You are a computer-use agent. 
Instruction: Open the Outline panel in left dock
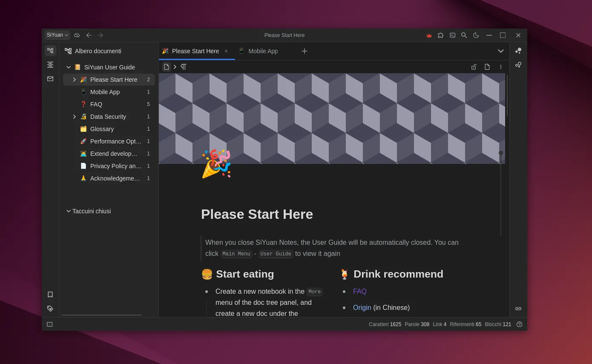point(50,65)
